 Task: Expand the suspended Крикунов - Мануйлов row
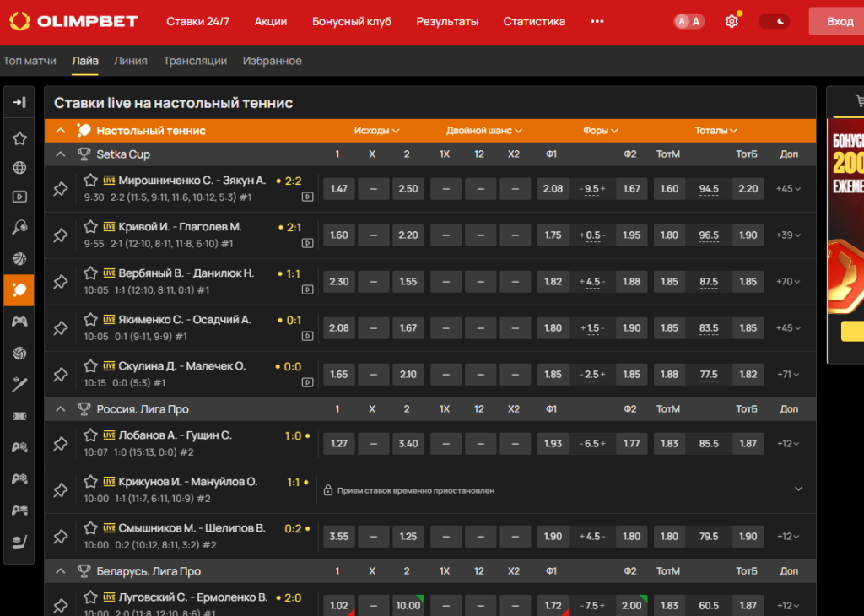click(x=798, y=489)
